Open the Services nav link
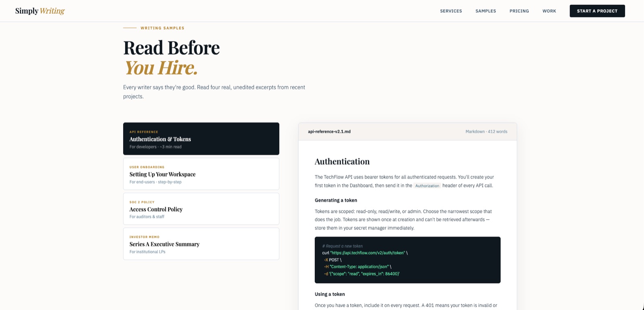644x310 pixels. [451, 11]
